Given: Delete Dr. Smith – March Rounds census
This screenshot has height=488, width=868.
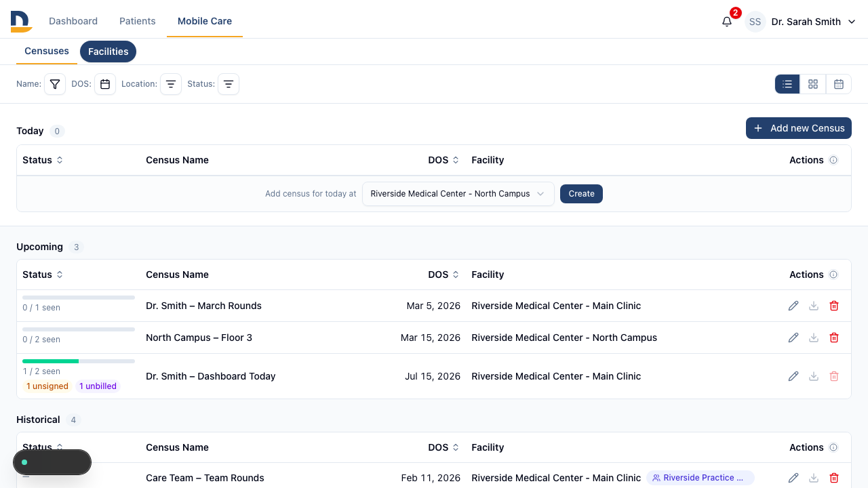Looking at the screenshot, I should click(x=834, y=306).
